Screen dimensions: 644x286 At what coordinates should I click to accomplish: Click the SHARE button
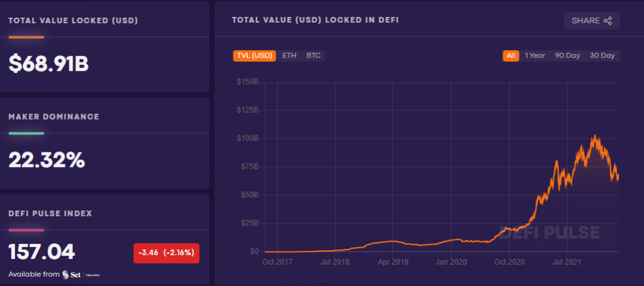(592, 21)
